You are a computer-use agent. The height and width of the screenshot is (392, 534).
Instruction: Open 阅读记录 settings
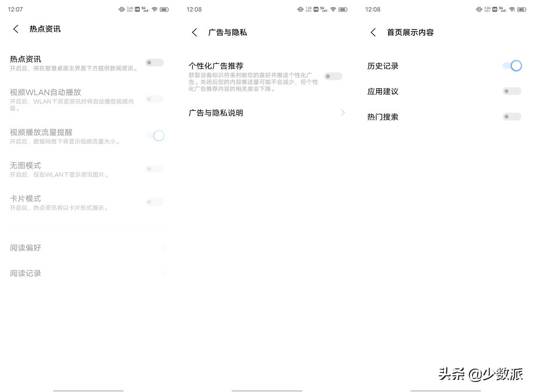[26, 273]
